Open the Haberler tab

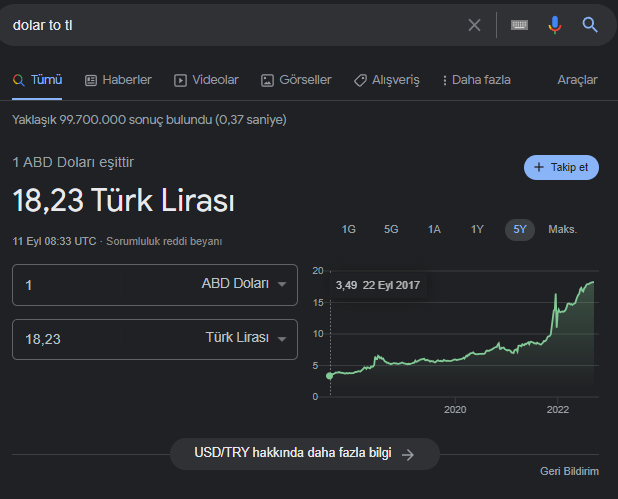118,80
